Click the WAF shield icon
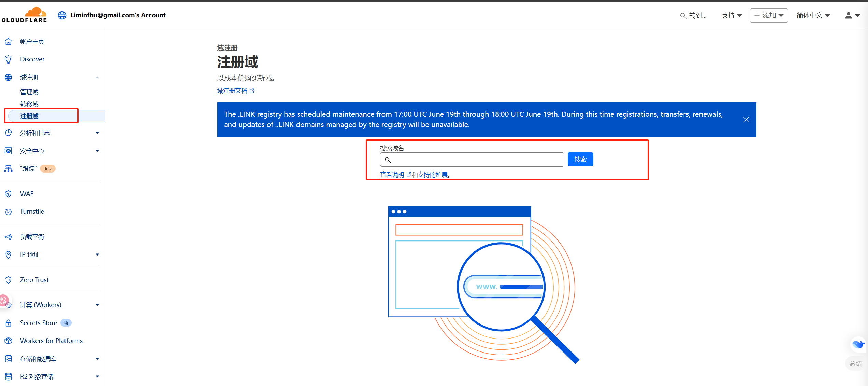 9,194
